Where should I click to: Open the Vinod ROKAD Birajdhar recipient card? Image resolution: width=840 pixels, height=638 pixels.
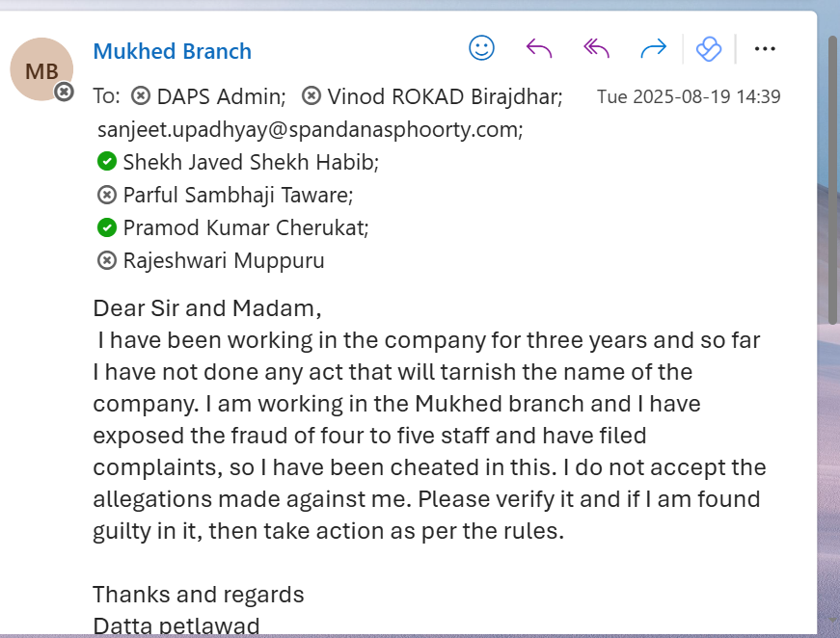pos(444,96)
